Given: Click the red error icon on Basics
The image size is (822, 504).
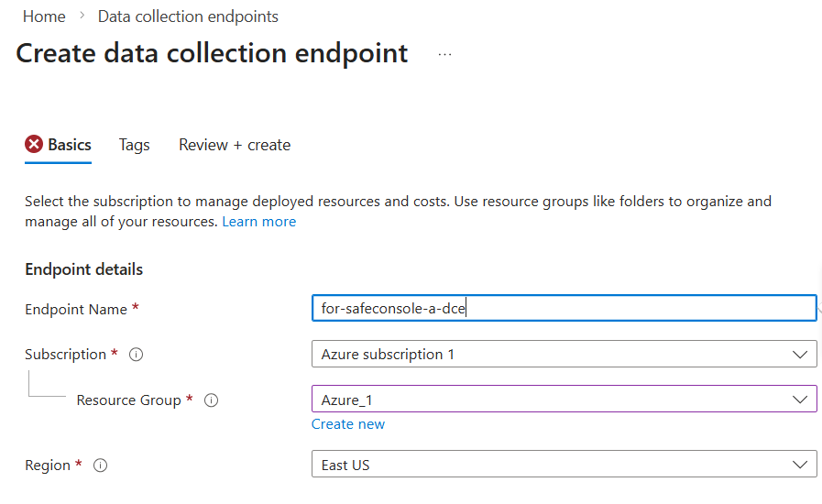Looking at the screenshot, I should 34,144.
